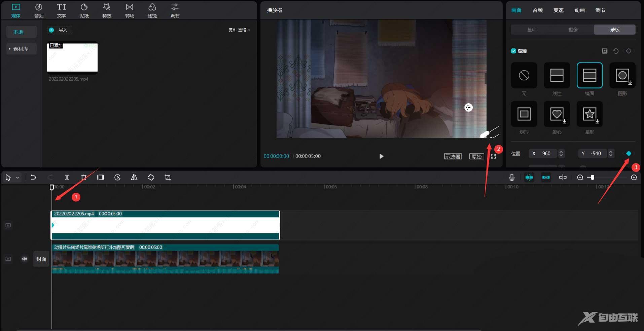
Task: Select the split clip tool
Action: 67,177
